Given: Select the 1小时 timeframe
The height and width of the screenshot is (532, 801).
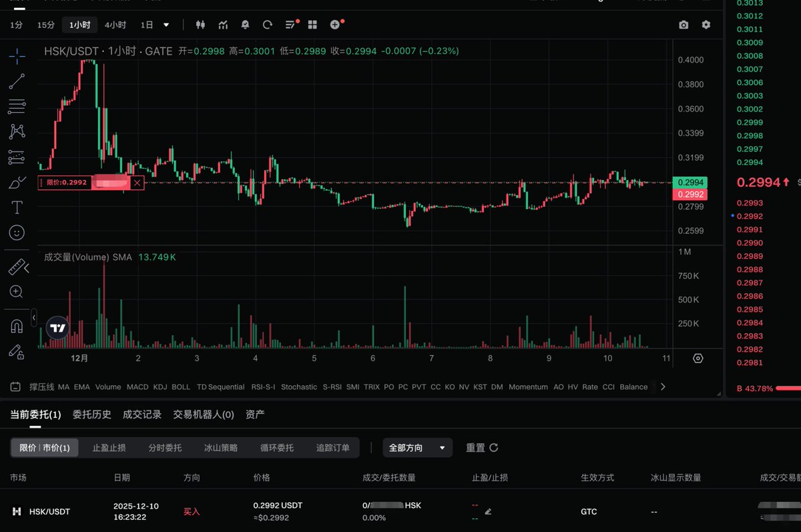Looking at the screenshot, I should click(79, 25).
